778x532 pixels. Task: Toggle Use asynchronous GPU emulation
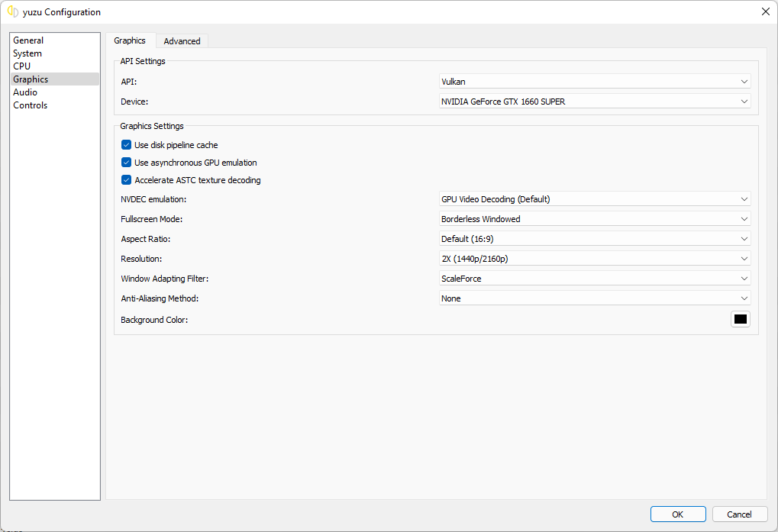[127, 163]
